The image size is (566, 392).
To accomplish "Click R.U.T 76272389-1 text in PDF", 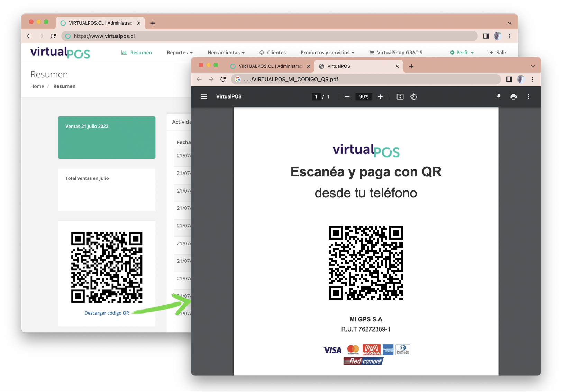I will (366, 329).
